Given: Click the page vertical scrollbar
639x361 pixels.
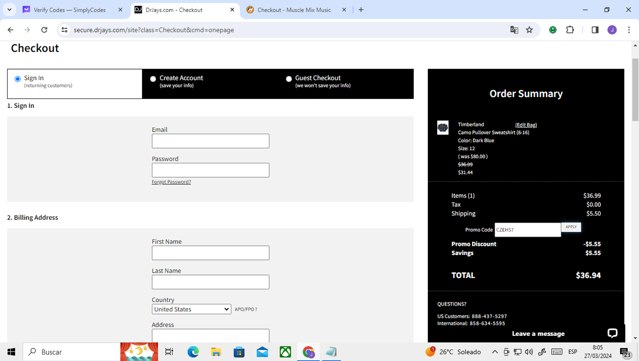Looking at the screenshot, I should 635,90.
